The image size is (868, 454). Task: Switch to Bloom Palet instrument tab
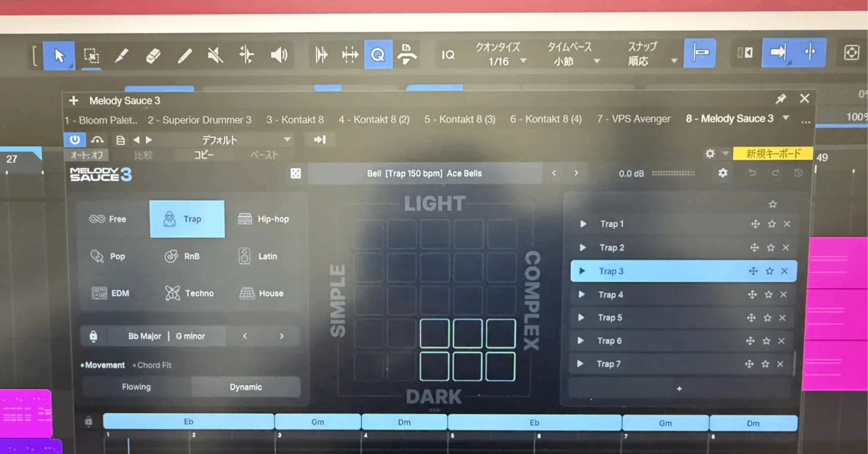pyautogui.click(x=101, y=120)
